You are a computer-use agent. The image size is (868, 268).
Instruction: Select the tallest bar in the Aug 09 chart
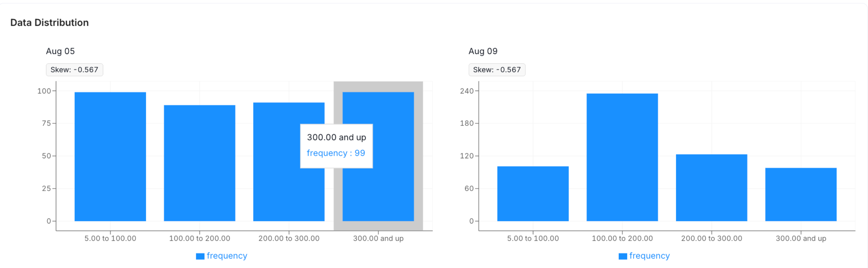click(622, 157)
